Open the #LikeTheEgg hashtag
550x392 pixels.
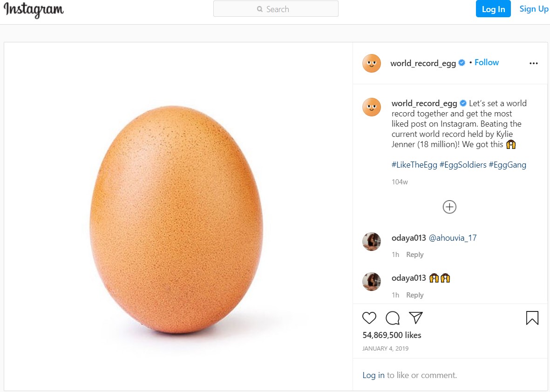point(414,165)
